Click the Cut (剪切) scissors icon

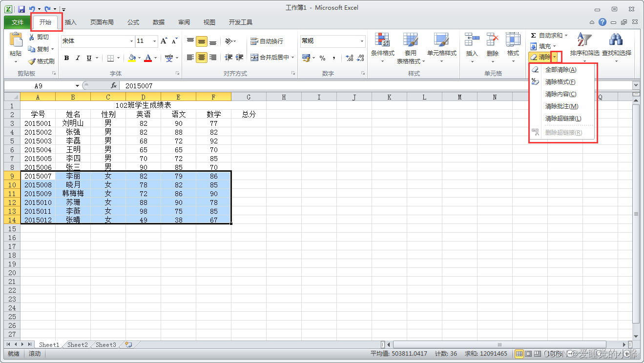click(32, 37)
